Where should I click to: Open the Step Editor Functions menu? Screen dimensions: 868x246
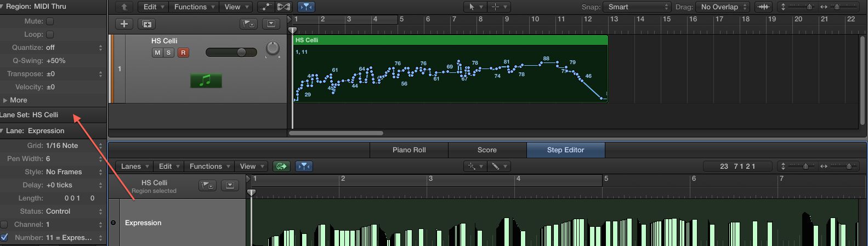[x=209, y=167]
